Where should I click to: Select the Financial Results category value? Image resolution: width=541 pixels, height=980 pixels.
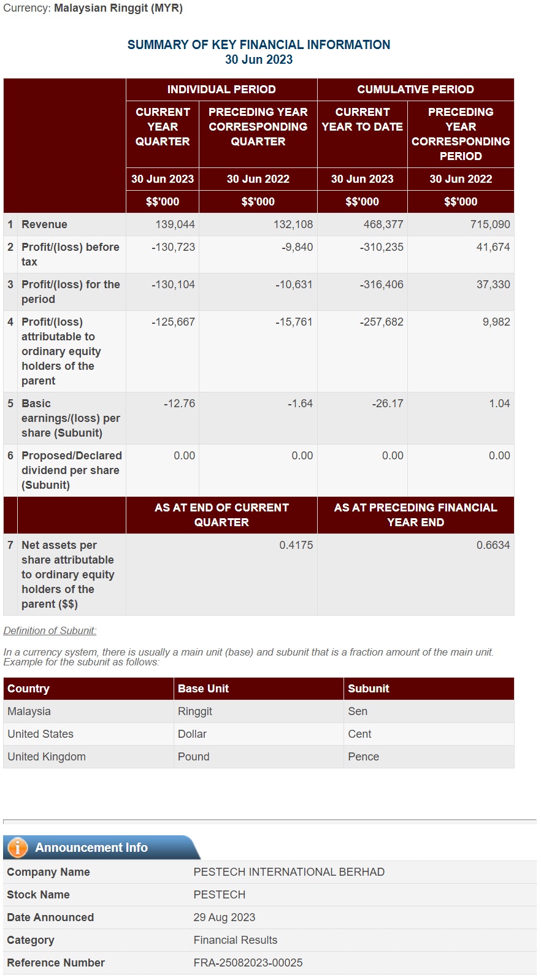tap(235, 940)
